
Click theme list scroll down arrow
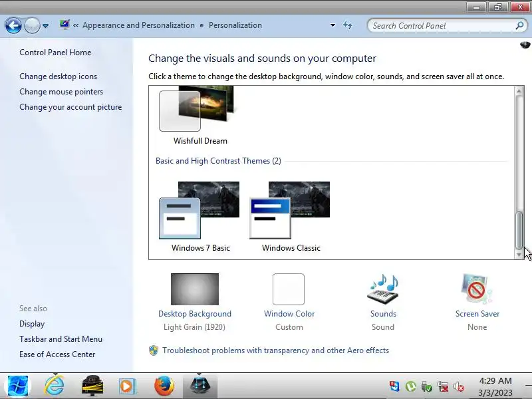click(519, 255)
